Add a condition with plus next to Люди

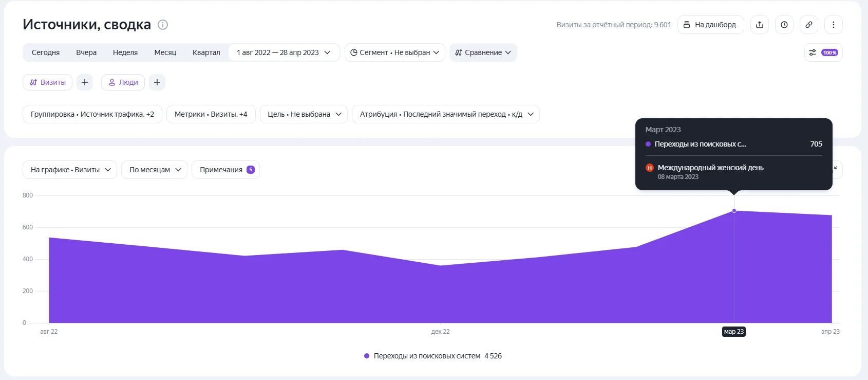(x=157, y=82)
